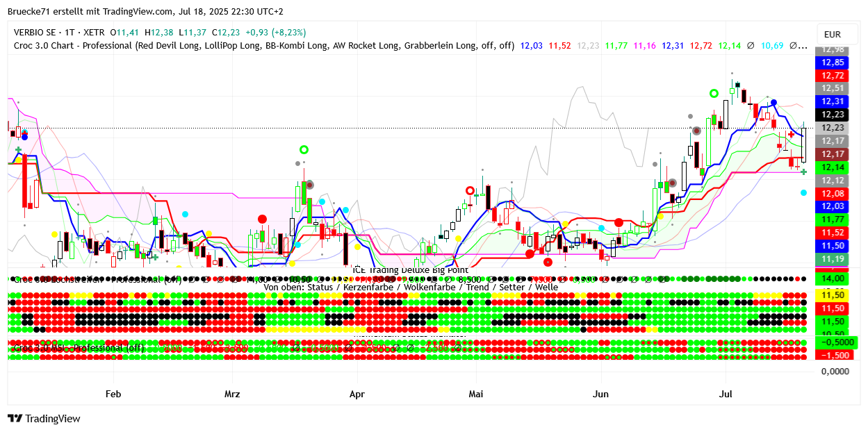The image size is (868, 432).
Task: Click the red hollow circle marker near May
Action: 470,190
